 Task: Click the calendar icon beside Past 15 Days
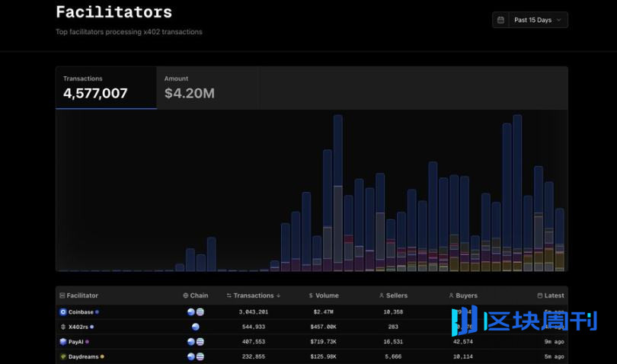pos(500,20)
